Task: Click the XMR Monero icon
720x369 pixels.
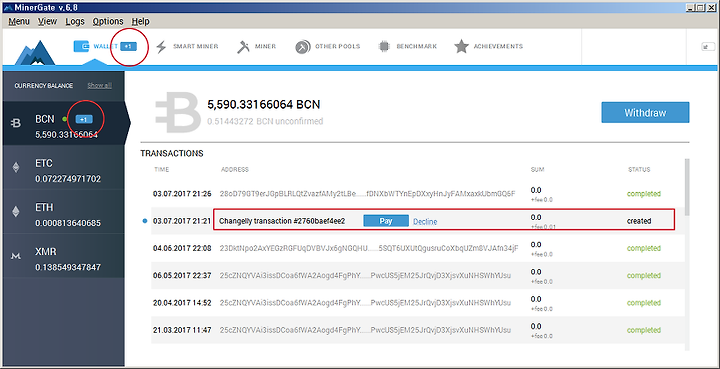Action: [16, 257]
